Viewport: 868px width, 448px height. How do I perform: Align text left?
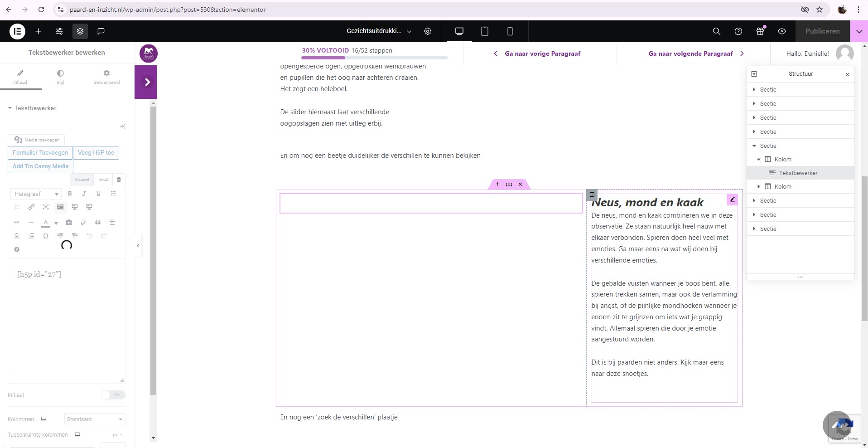tap(112, 222)
